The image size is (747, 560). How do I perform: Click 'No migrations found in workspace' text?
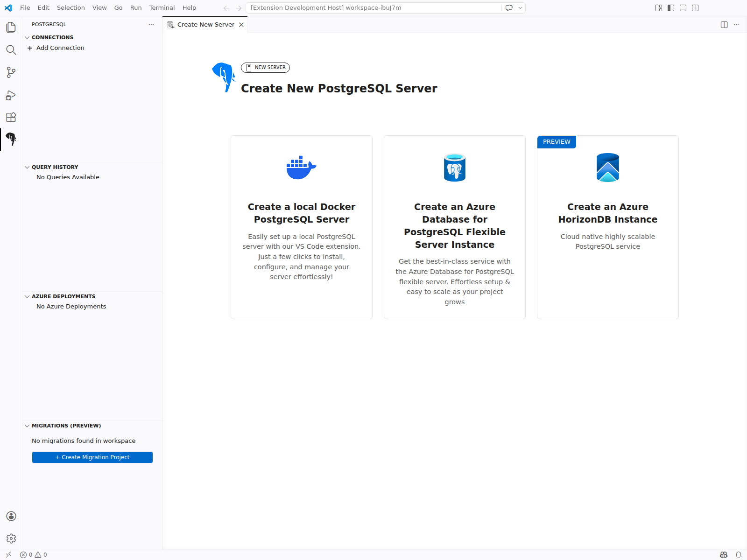(x=84, y=441)
